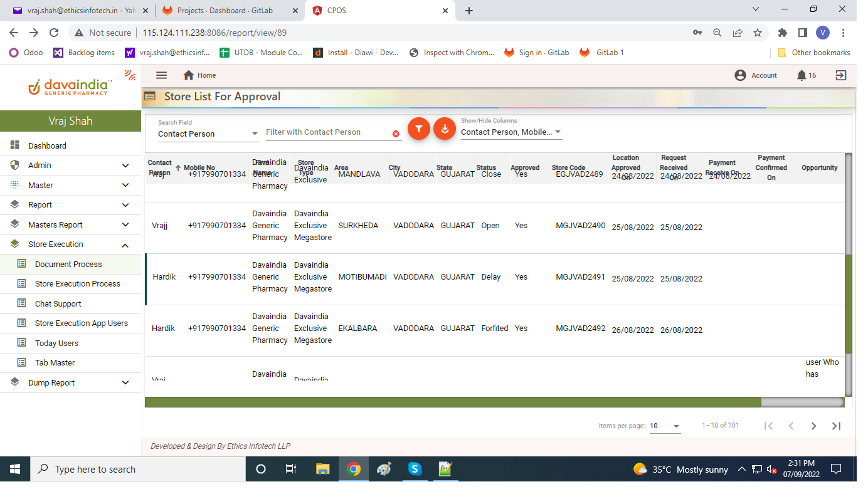Click the horizontal table scrollbar

pyautogui.click(x=452, y=402)
